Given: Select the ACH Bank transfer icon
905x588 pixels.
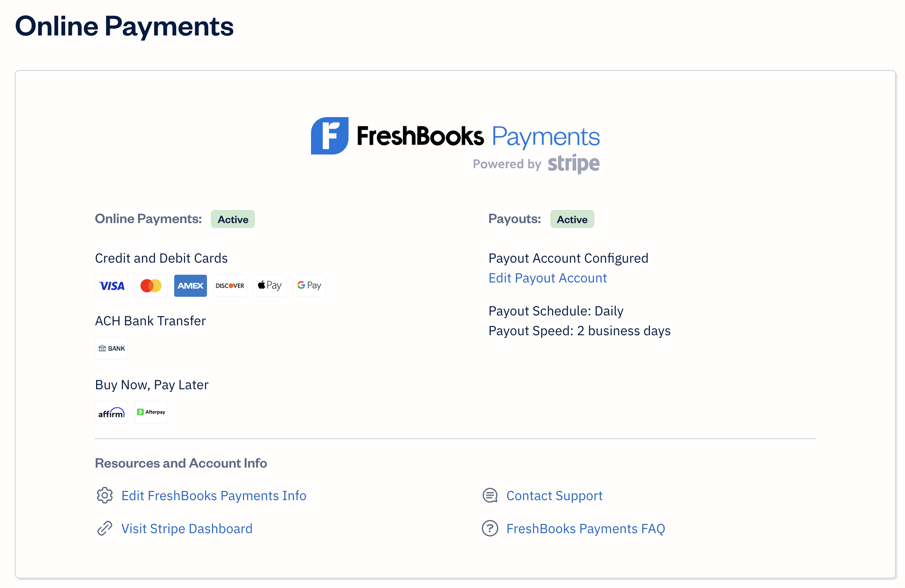Looking at the screenshot, I should click(x=111, y=348).
